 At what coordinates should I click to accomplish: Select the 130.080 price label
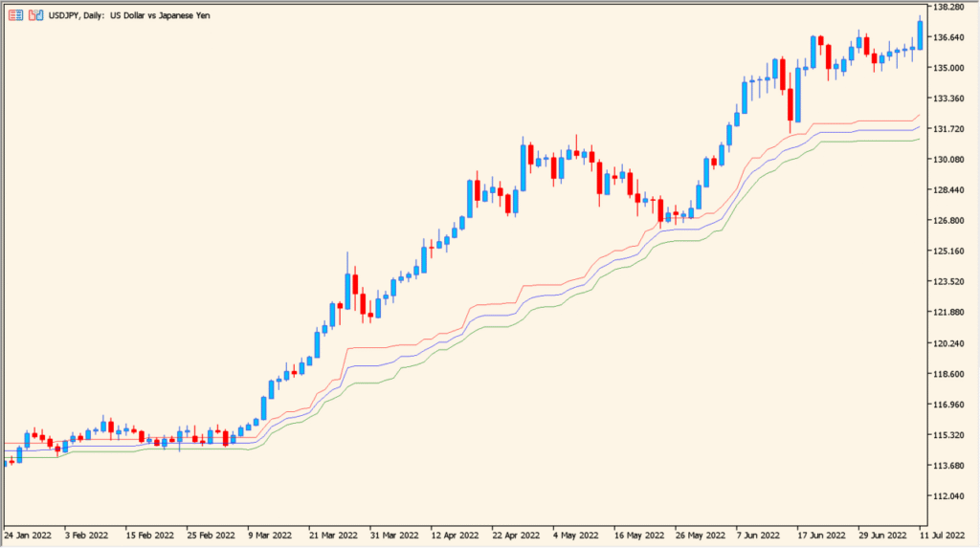point(948,160)
